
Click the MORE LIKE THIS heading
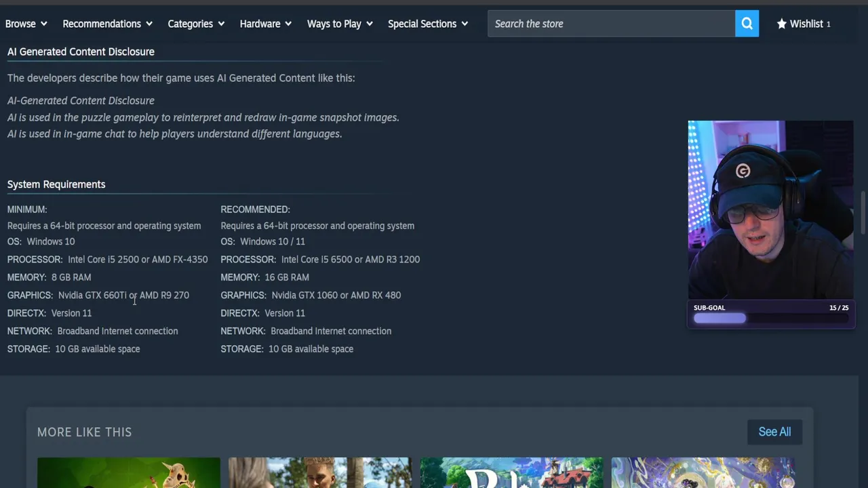[x=84, y=432]
